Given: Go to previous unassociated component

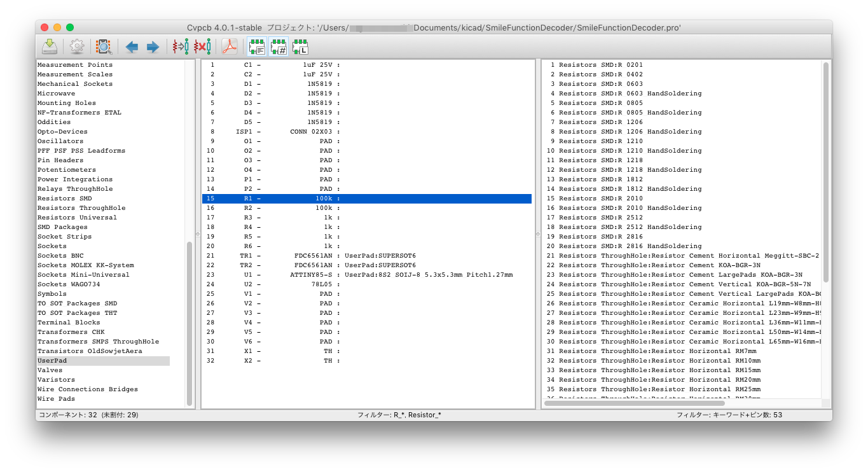Looking at the screenshot, I should coord(132,46).
